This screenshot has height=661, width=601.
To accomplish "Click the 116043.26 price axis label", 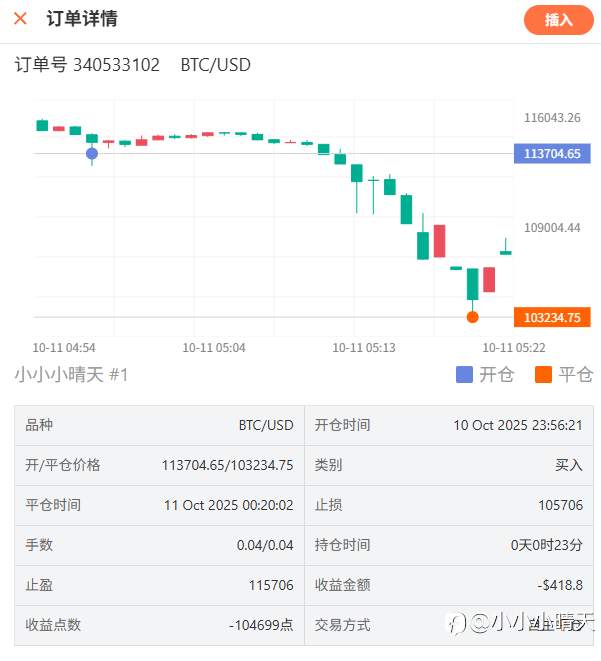I will point(551,118).
